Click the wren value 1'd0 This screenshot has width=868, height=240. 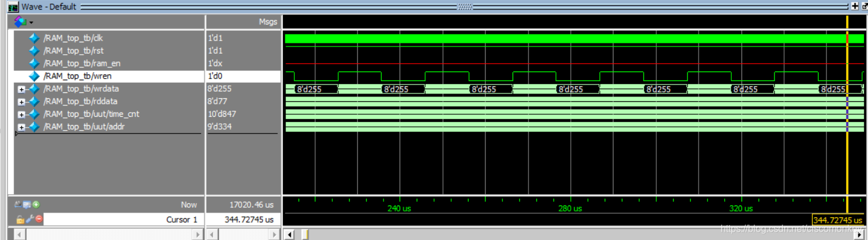[215, 76]
